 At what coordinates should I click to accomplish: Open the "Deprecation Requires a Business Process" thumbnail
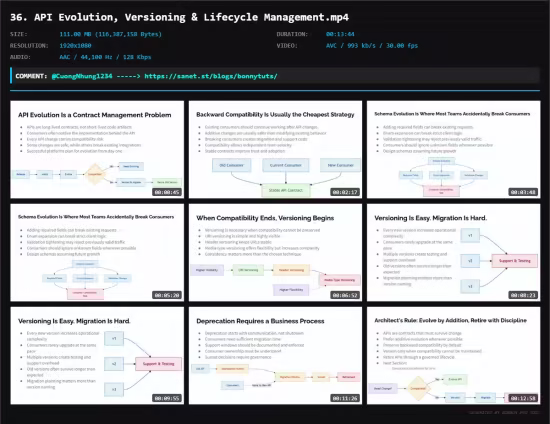275,356
